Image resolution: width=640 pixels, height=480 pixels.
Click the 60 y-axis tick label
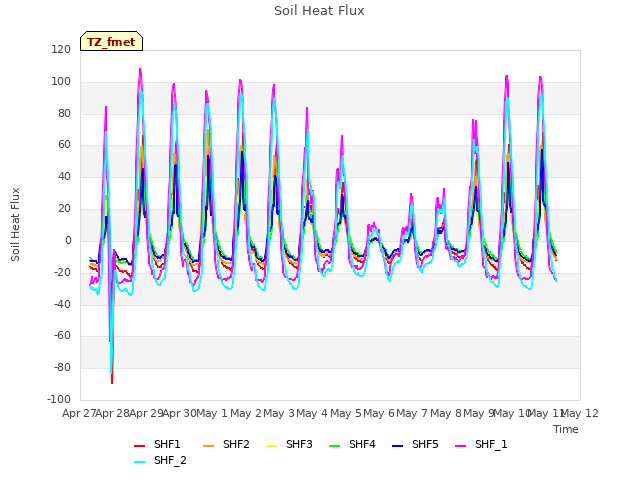[x=64, y=144]
